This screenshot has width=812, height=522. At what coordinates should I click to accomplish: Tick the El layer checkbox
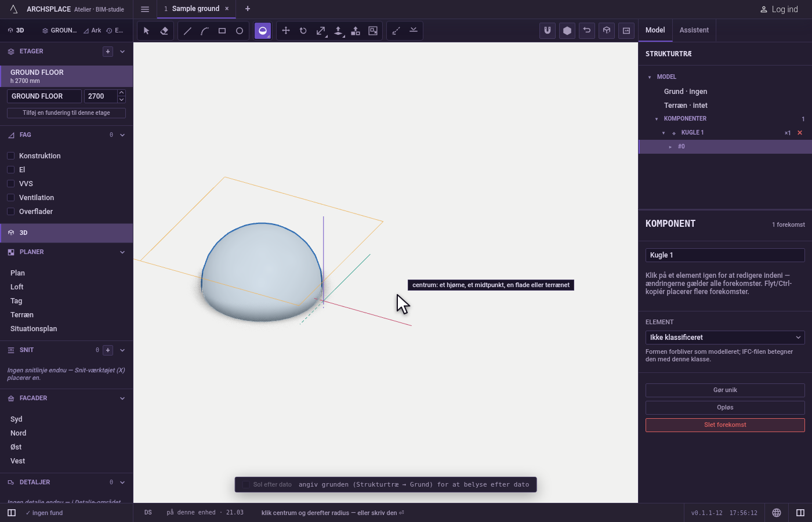click(10, 170)
